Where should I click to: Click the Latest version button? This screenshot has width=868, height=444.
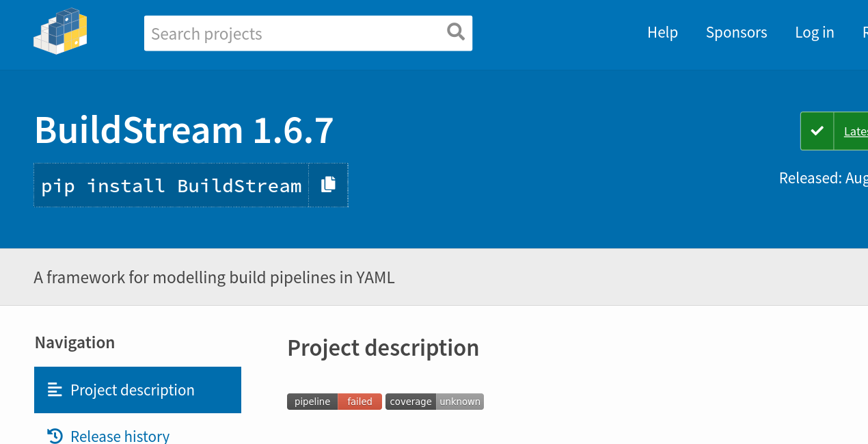pyautogui.click(x=855, y=131)
